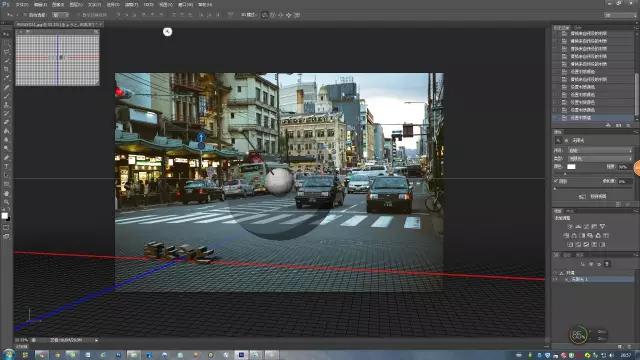Click the Windows Start button
The image size is (640, 360).
[9, 354]
